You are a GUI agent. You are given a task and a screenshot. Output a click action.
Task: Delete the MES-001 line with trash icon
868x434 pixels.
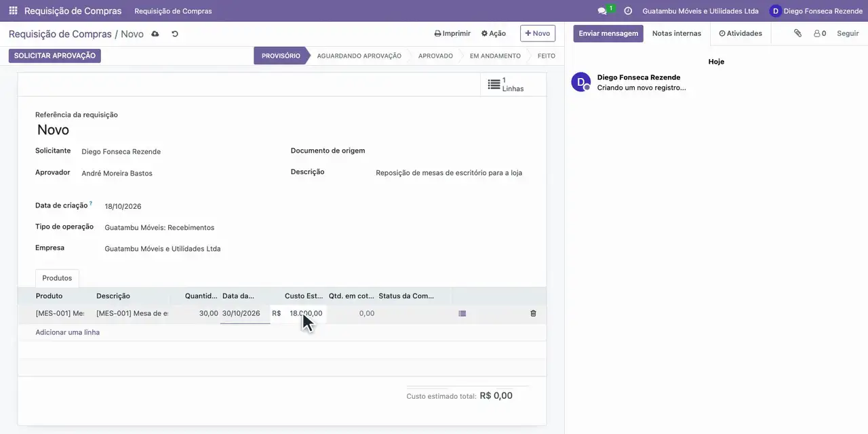[533, 313]
